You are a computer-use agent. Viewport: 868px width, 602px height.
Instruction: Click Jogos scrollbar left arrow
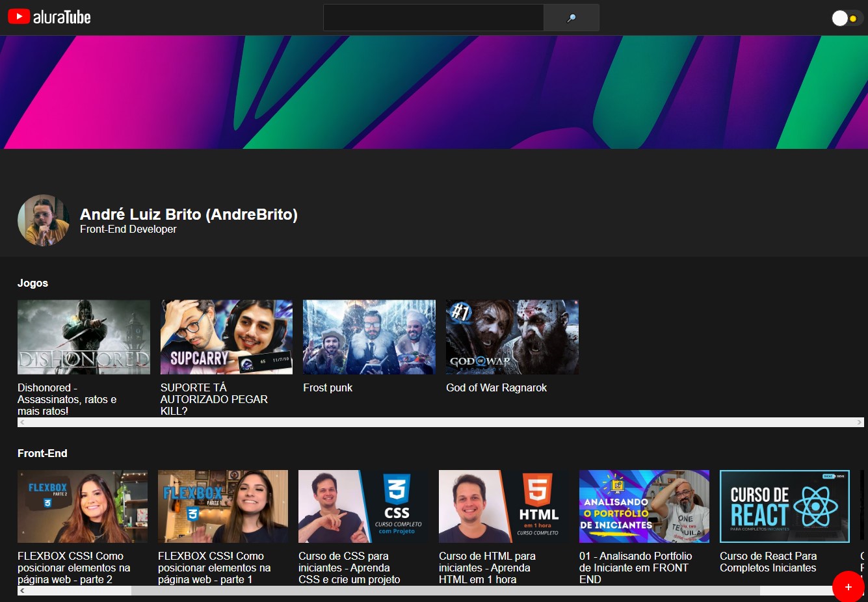(x=22, y=423)
